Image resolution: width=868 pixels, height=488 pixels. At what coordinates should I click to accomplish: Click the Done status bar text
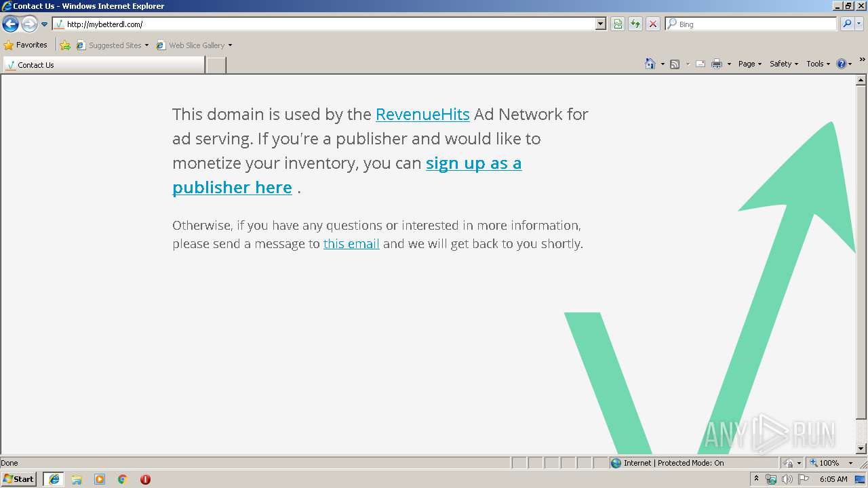pos(9,463)
